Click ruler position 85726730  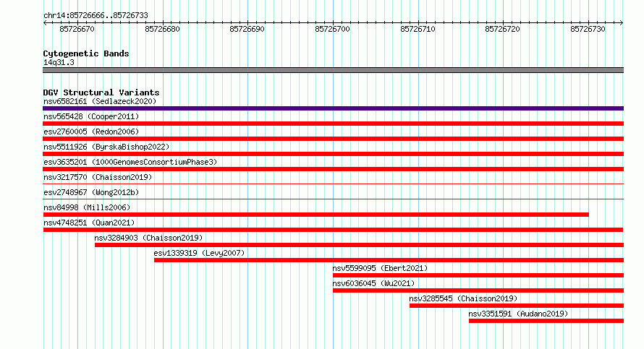(x=588, y=29)
